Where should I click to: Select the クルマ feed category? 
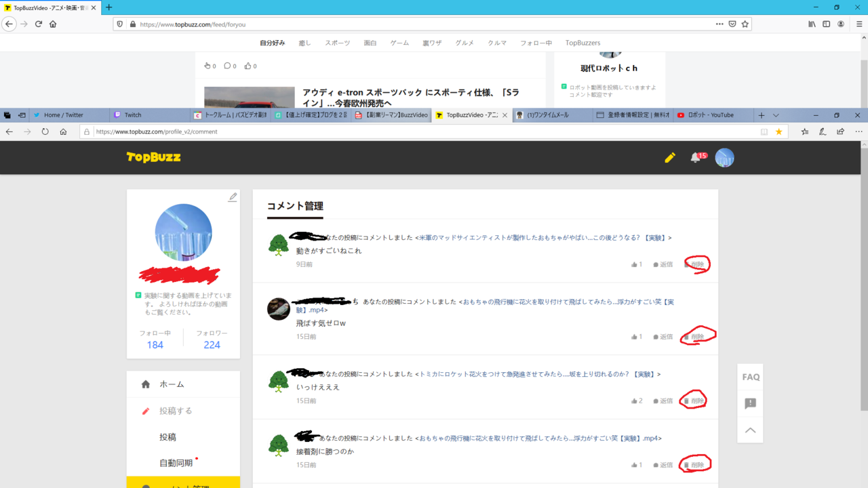(x=497, y=43)
